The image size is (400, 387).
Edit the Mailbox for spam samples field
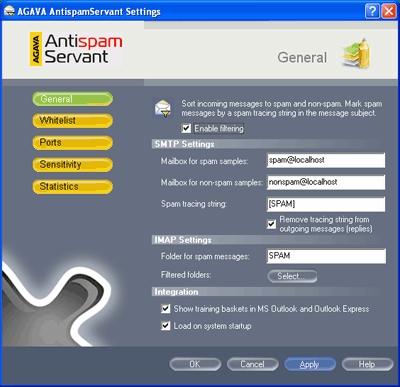[x=326, y=160]
